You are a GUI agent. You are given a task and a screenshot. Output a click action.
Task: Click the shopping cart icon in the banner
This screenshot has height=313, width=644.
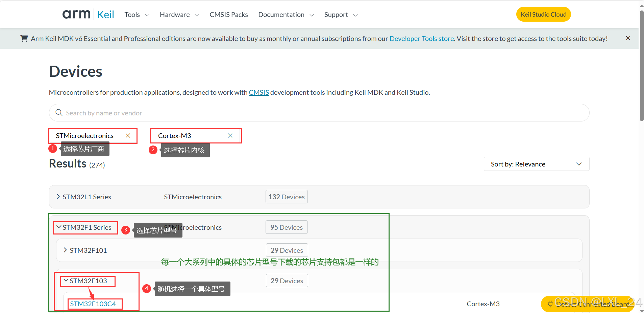[24, 38]
